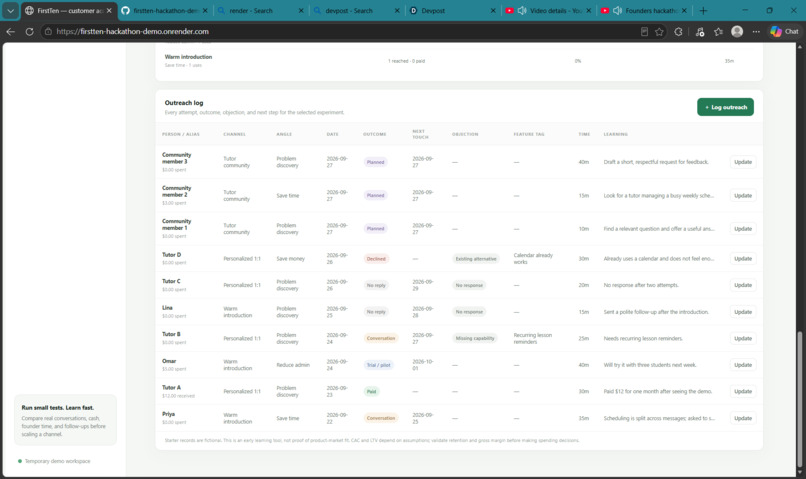
Task: Update the Community member 2 row
Action: [743, 195]
